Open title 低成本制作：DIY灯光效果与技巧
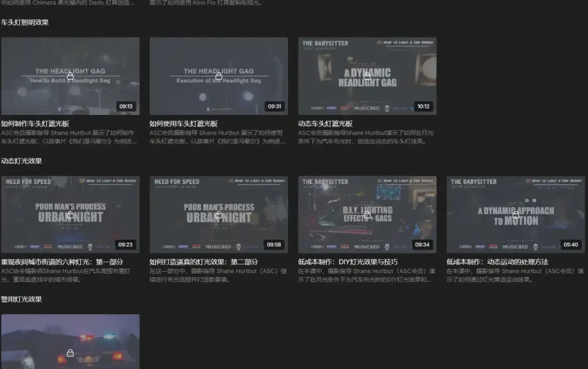 (348, 262)
